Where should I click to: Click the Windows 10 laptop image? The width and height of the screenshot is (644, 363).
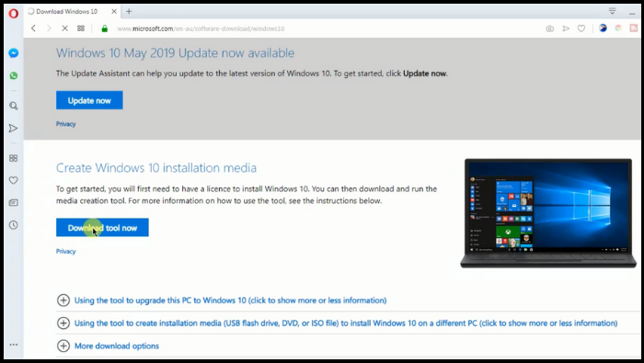(548, 213)
